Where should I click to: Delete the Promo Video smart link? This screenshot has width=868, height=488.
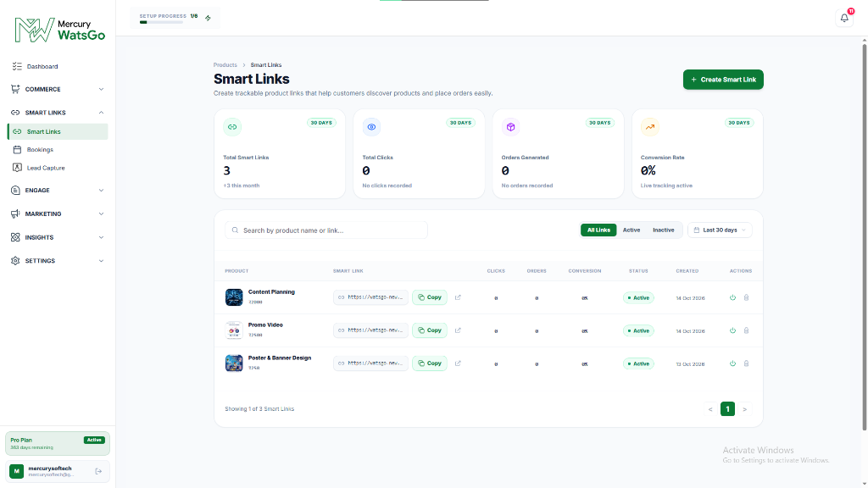coord(746,330)
